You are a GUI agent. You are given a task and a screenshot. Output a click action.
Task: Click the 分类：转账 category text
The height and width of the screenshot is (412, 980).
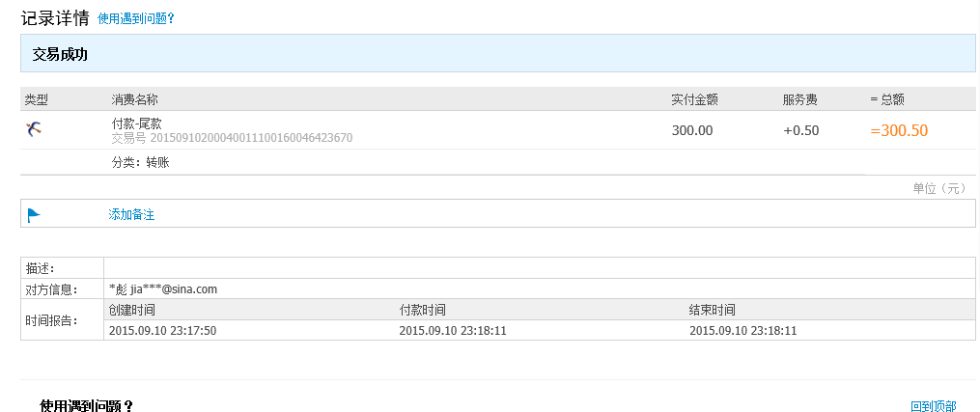[141, 163]
